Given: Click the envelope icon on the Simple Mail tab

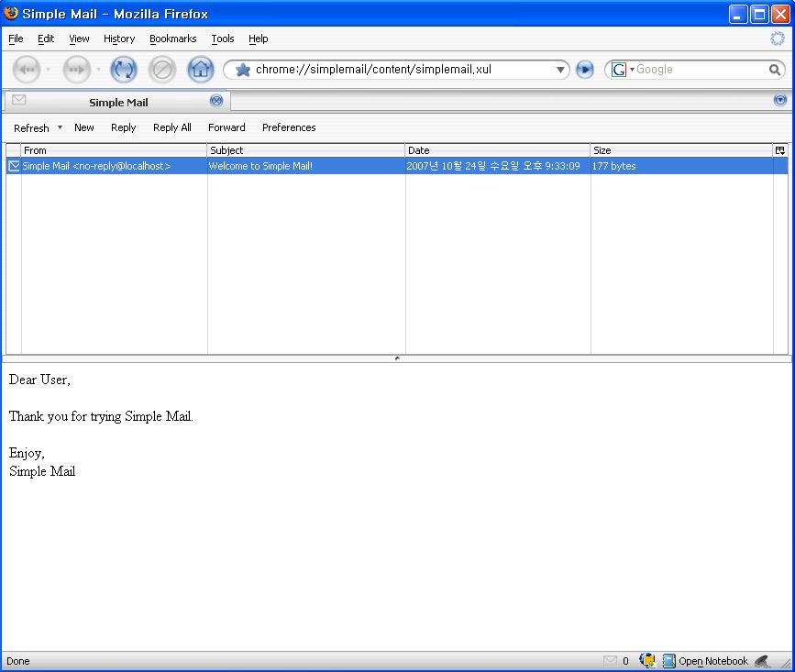Looking at the screenshot, I should [18, 100].
